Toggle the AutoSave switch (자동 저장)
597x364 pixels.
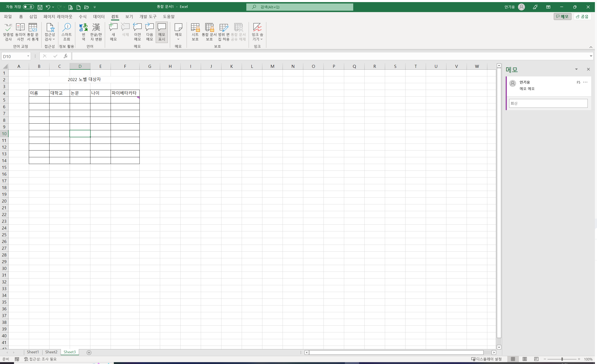[x=28, y=7]
